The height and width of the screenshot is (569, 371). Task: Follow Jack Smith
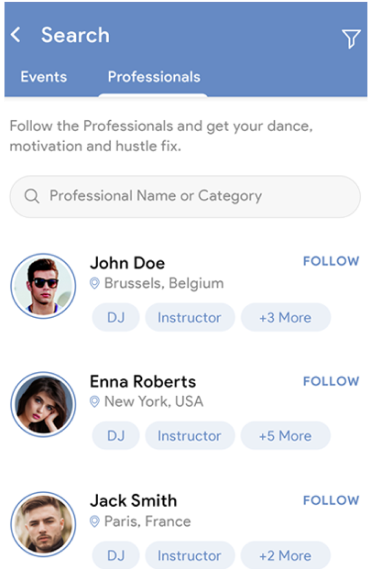(331, 500)
